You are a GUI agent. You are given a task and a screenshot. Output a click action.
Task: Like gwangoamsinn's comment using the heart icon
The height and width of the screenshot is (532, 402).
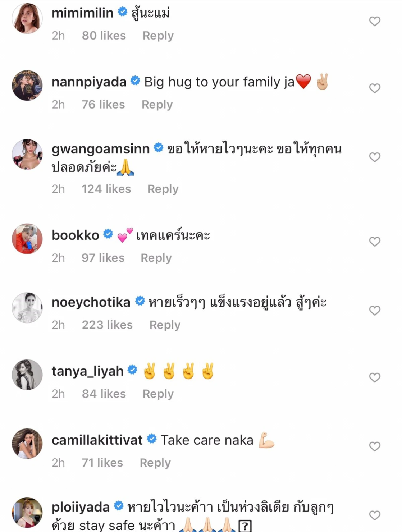click(x=374, y=157)
